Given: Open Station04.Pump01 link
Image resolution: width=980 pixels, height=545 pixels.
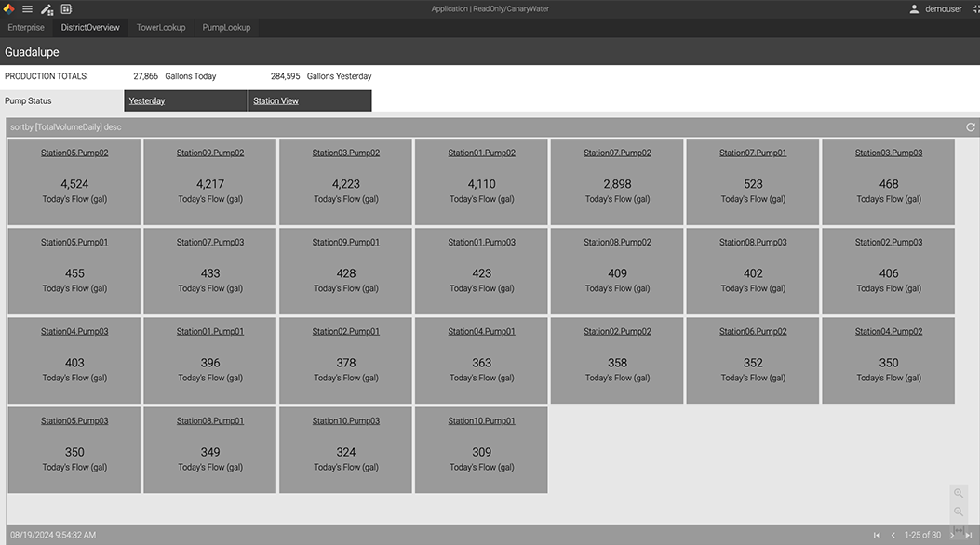Looking at the screenshot, I should [x=481, y=331].
